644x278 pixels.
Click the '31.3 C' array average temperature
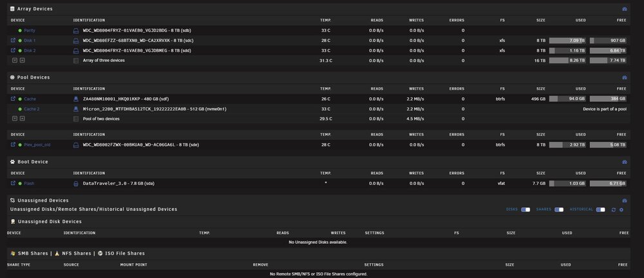pos(325,60)
